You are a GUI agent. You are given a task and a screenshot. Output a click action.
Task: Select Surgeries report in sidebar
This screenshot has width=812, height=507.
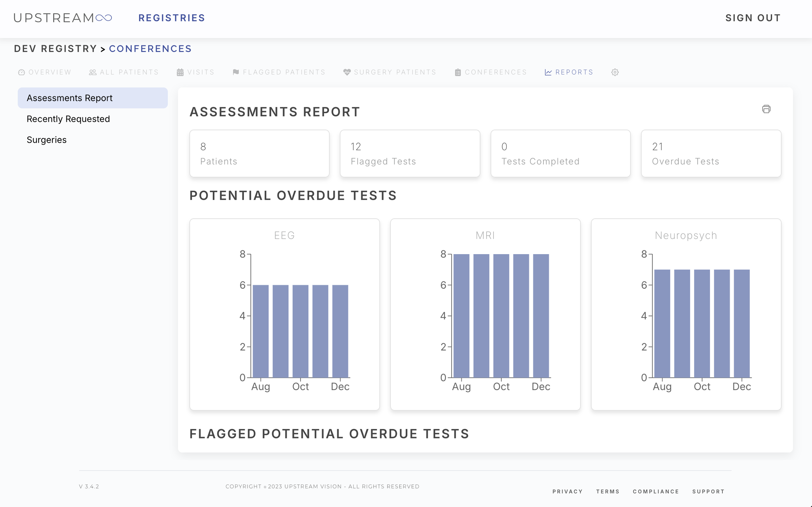tap(46, 139)
